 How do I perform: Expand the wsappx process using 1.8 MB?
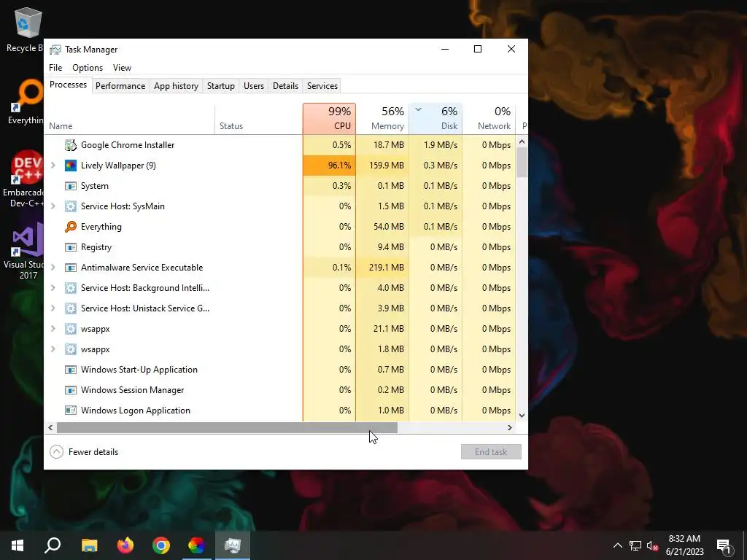[53, 349]
